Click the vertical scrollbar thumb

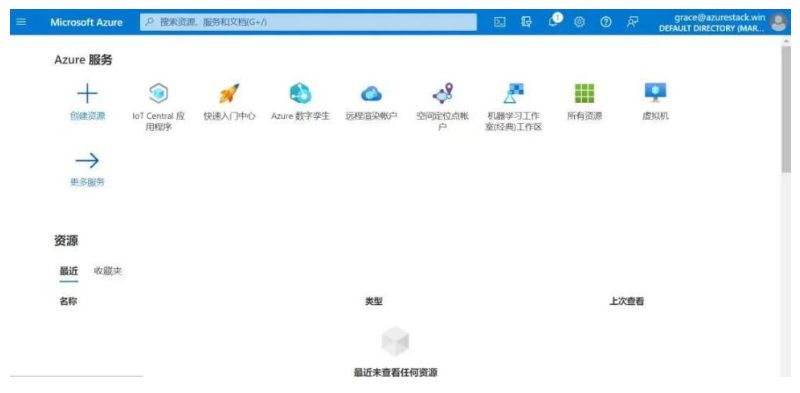[x=786, y=109]
